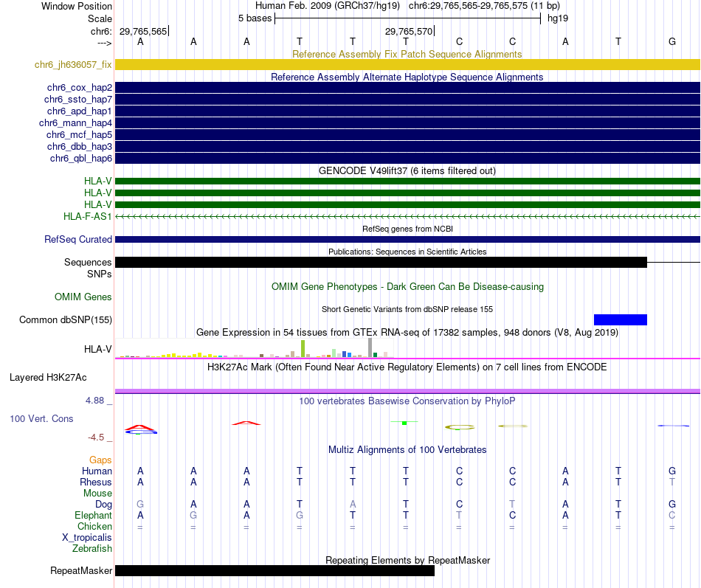Click the 100 Vert. Cons track label

pyautogui.click(x=41, y=418)
